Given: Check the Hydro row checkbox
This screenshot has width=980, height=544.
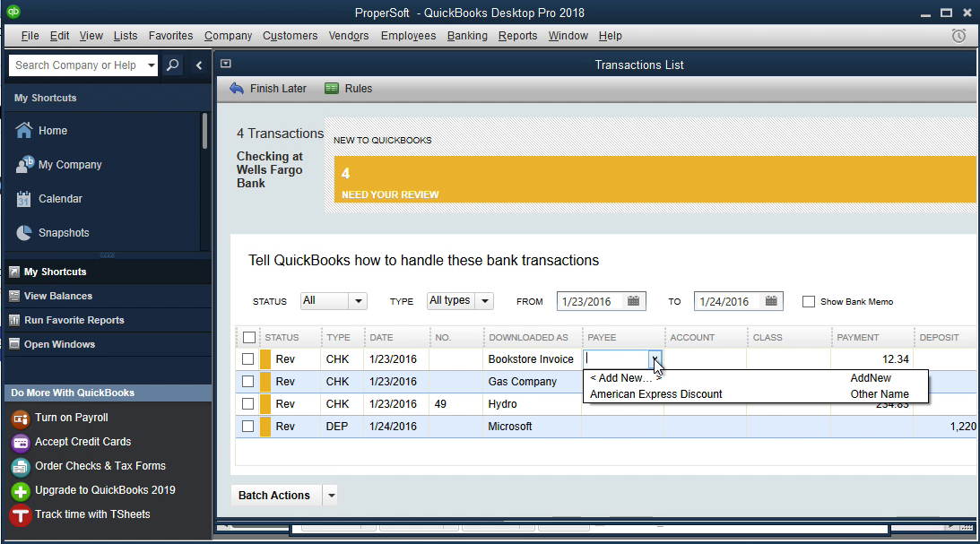Looking at the screenshot, I should click(x=247, y=404).
